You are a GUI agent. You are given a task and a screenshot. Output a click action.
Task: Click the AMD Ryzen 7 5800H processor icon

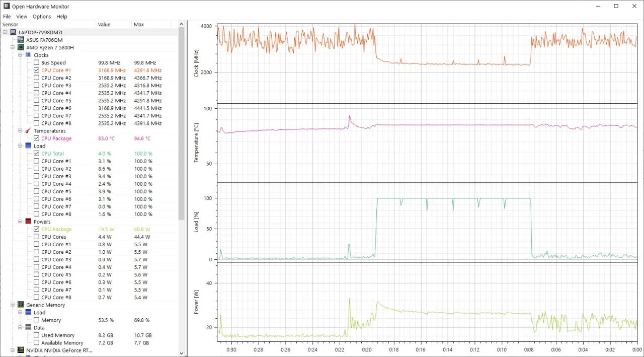tap(21, 47)
